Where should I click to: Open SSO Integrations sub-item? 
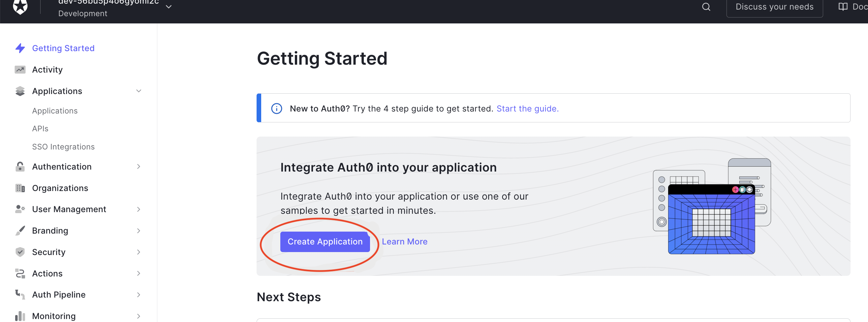click(x=63, y=147)
